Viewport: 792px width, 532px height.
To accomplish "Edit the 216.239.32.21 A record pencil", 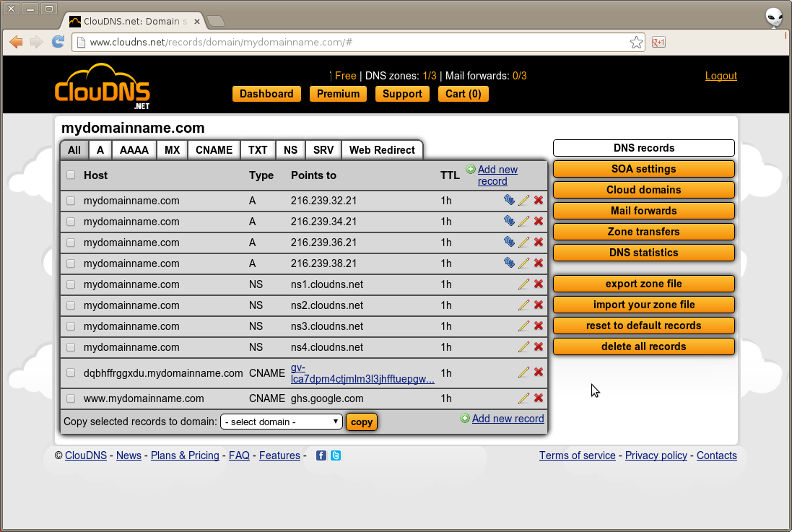I will tap(524, 200).
